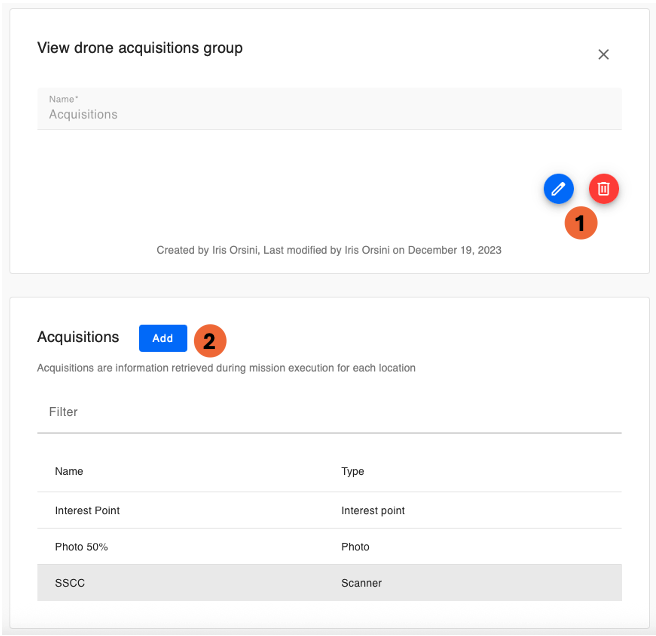
Task: Click the orange number 1 marker
Action: [x=581, y=223]
